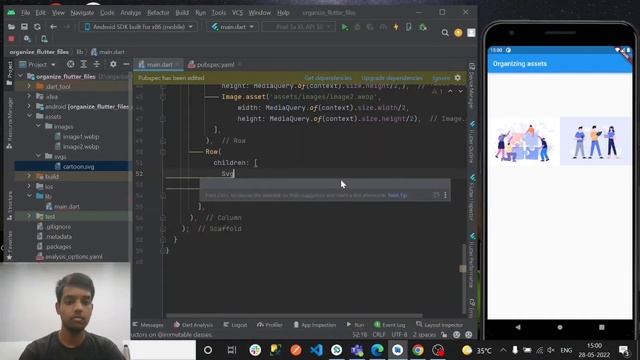This screenshot has width=640, height=360.
Task: Open the File menu
Action: [x=25, y=13]
